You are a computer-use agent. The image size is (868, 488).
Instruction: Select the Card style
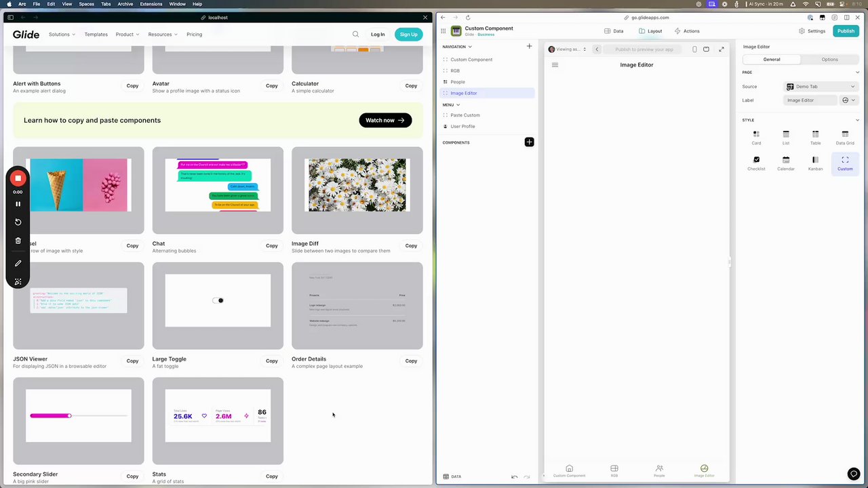[756, 138]
